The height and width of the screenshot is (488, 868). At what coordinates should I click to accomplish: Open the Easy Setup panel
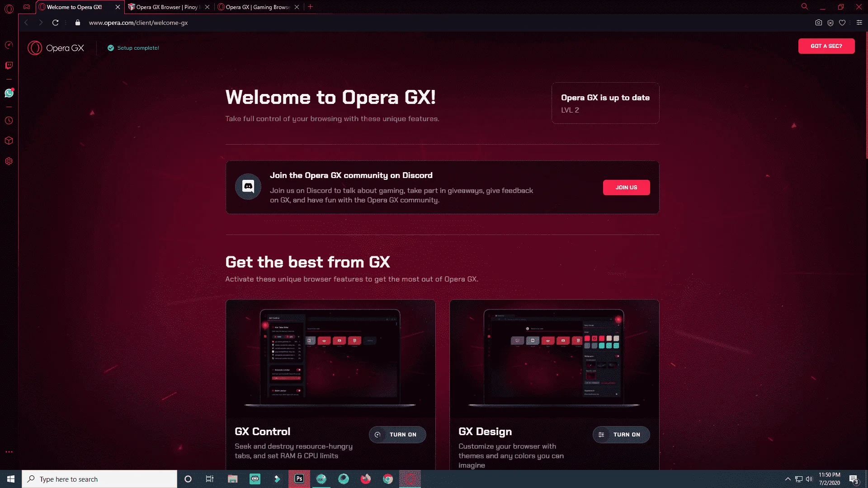(x=859, y=23)
